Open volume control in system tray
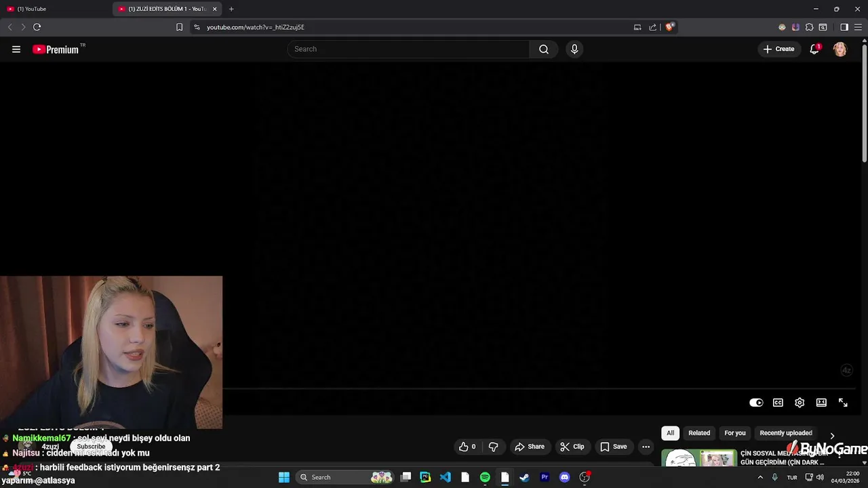Viewport: 868px width, 488px height. click(820, 477)
